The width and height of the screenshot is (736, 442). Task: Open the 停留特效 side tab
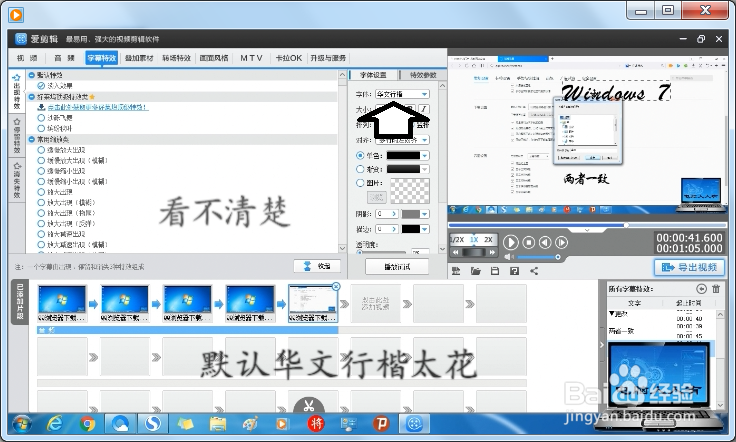[x=17, y=136]
